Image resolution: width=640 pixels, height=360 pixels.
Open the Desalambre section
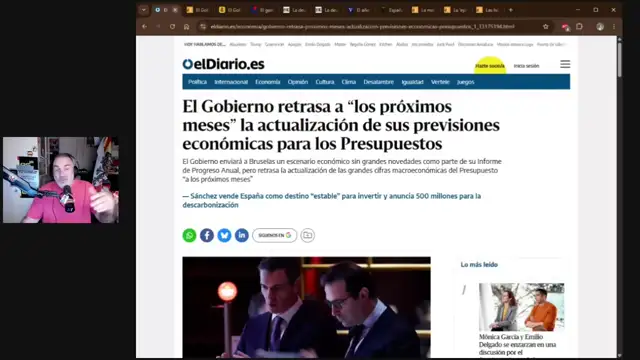[x=378, y=82]
